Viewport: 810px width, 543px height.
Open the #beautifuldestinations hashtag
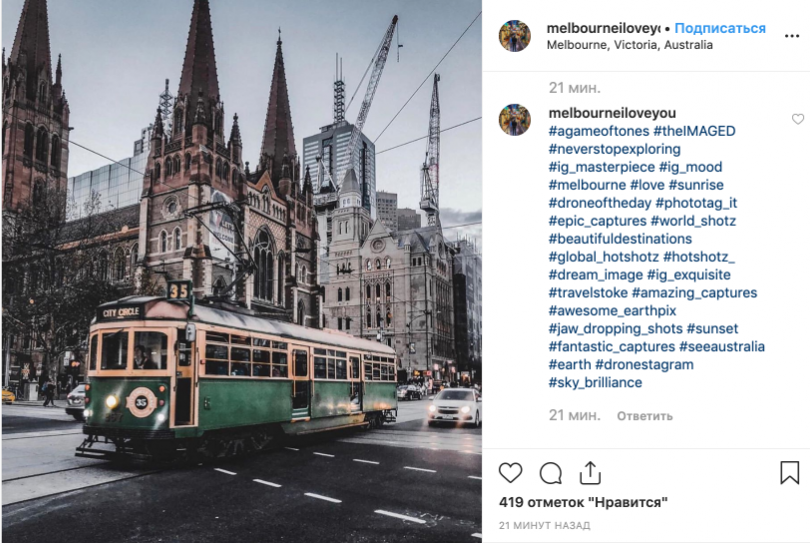(620, 239)
